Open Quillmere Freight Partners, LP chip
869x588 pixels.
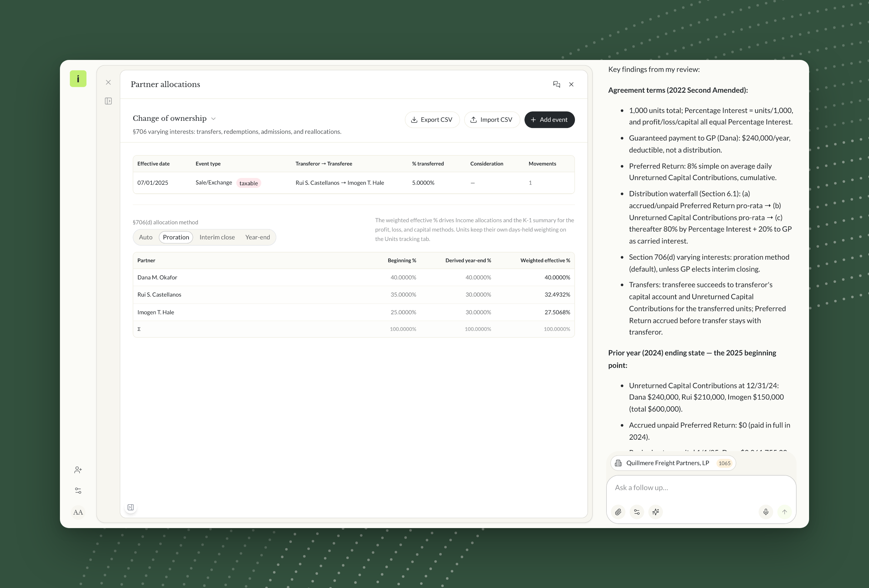click(673, 463)
